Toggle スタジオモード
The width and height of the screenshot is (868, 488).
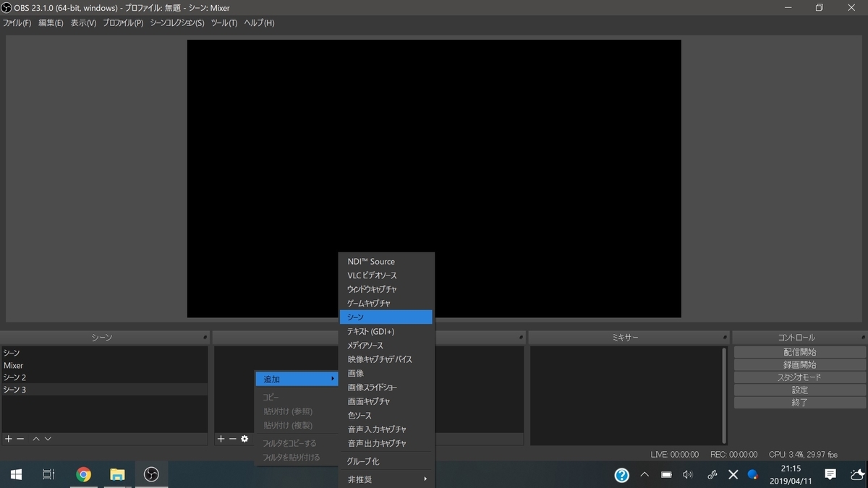click(x=799, y=377)
